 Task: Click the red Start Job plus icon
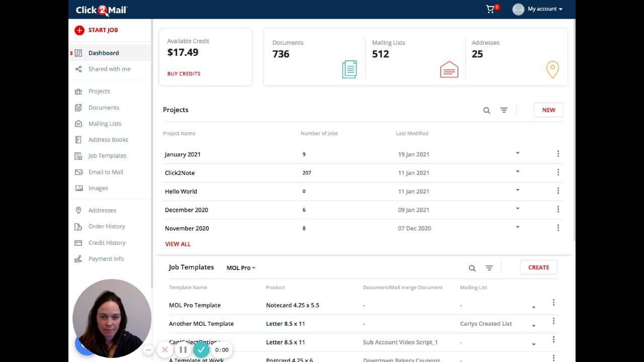79,30
